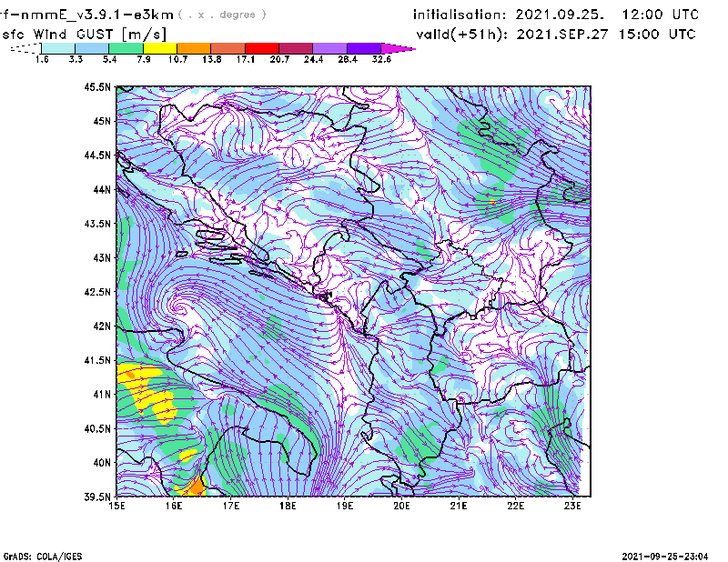
Task: Click the "17.1" colorbar value
Action: [246, 59]
